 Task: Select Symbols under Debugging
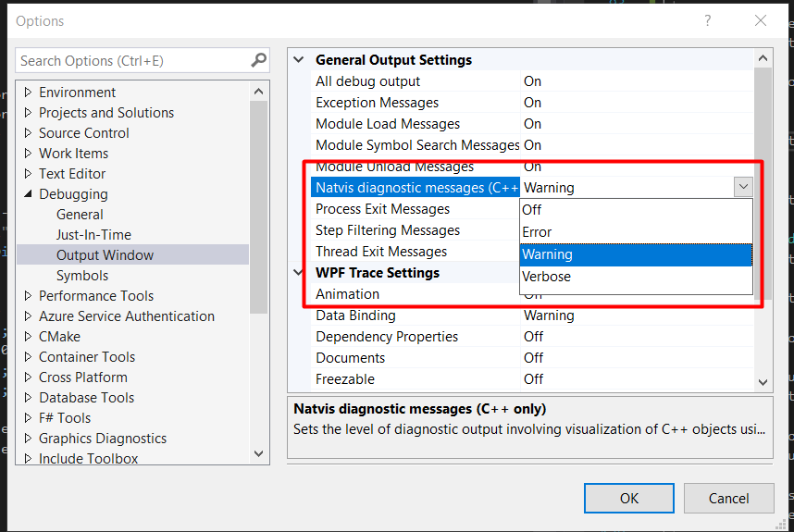click(x=82, y=276)
